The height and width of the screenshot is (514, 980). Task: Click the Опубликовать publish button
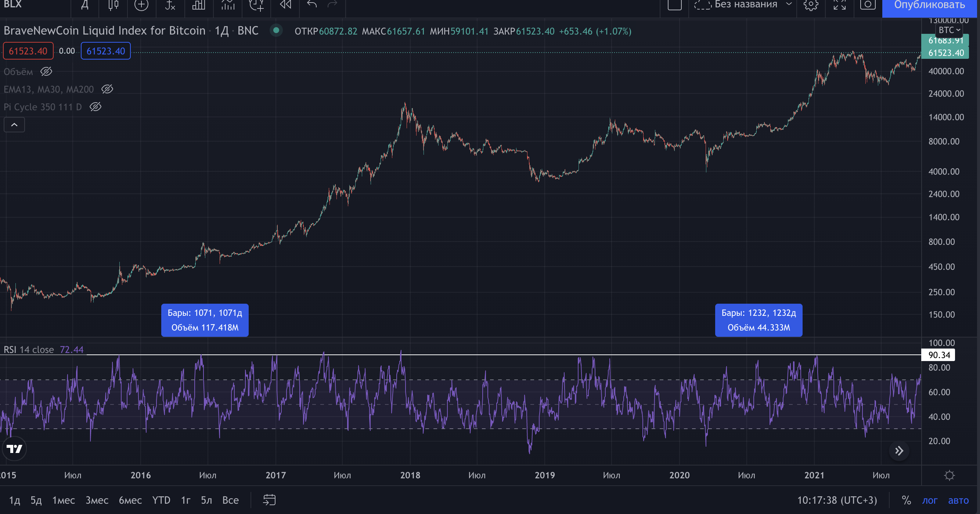click(x=929, y=5)
